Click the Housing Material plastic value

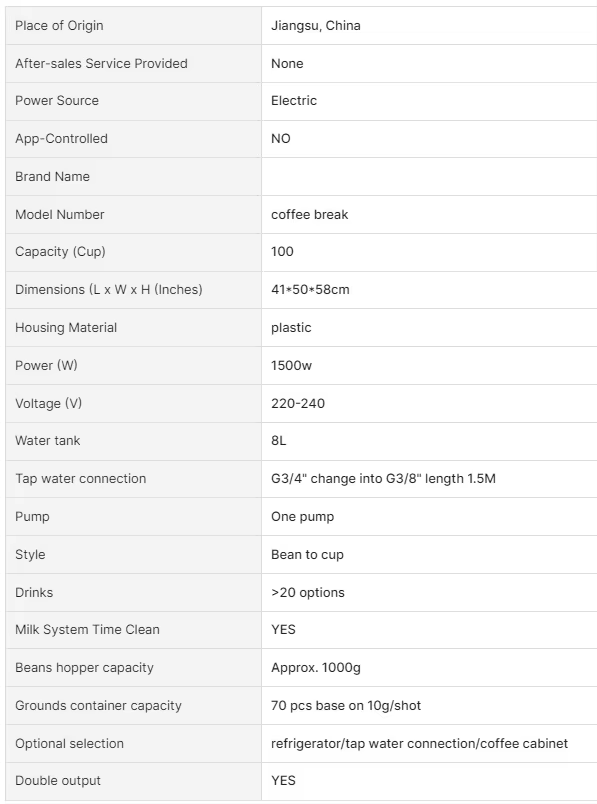click(x=291, y=328)
